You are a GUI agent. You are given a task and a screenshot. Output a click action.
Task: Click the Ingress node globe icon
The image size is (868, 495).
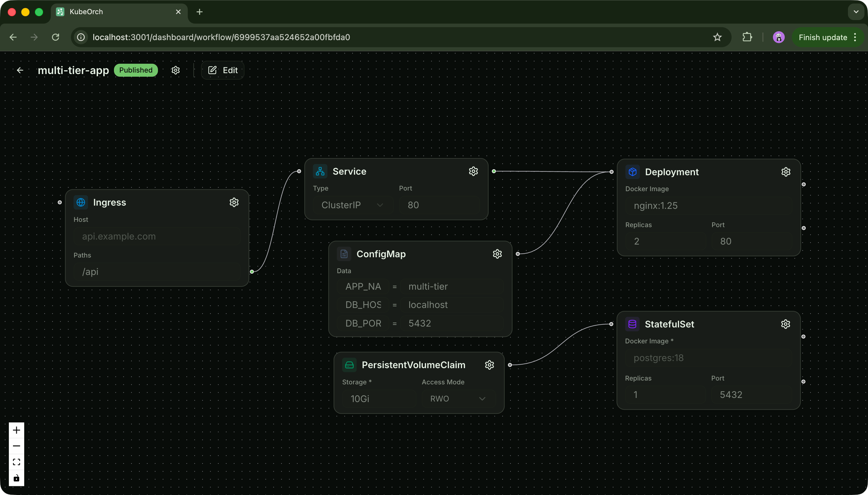[81, 202]
